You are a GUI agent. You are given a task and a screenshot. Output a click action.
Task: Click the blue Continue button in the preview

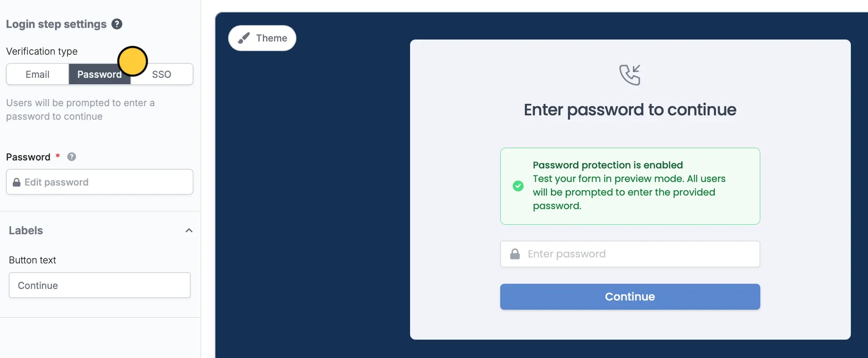pos(629,297)
